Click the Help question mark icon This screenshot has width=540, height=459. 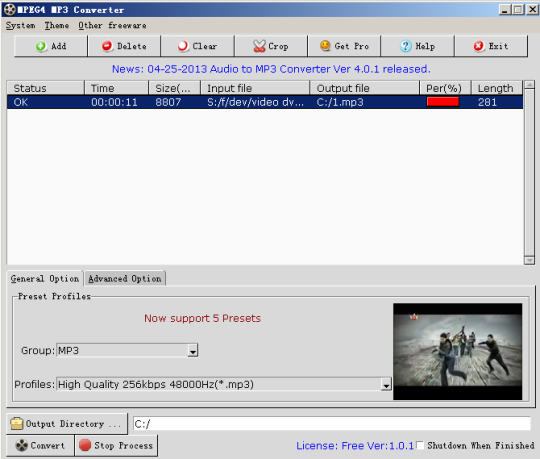pos(405,46)
